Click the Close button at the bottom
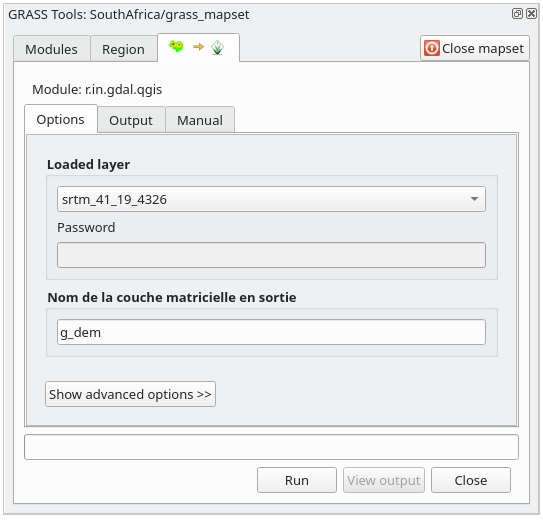The height and width of the screenshot is (520, 543). pos(471,480)
